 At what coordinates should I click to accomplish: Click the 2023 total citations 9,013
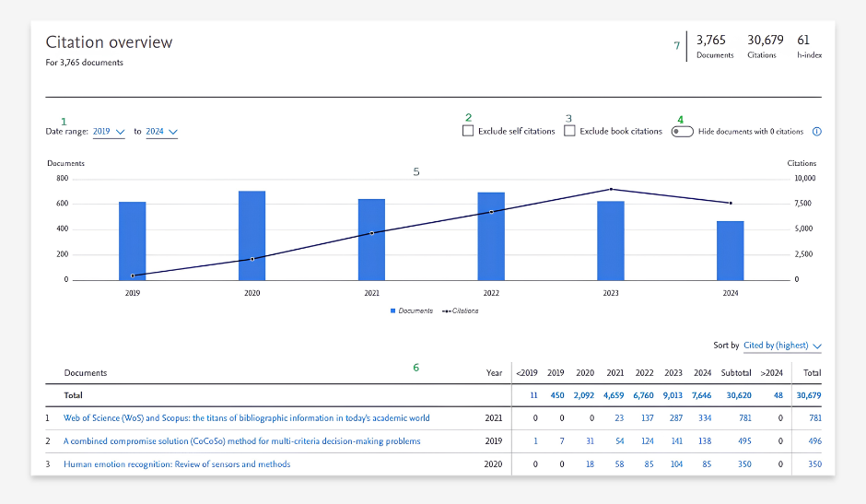673,395
